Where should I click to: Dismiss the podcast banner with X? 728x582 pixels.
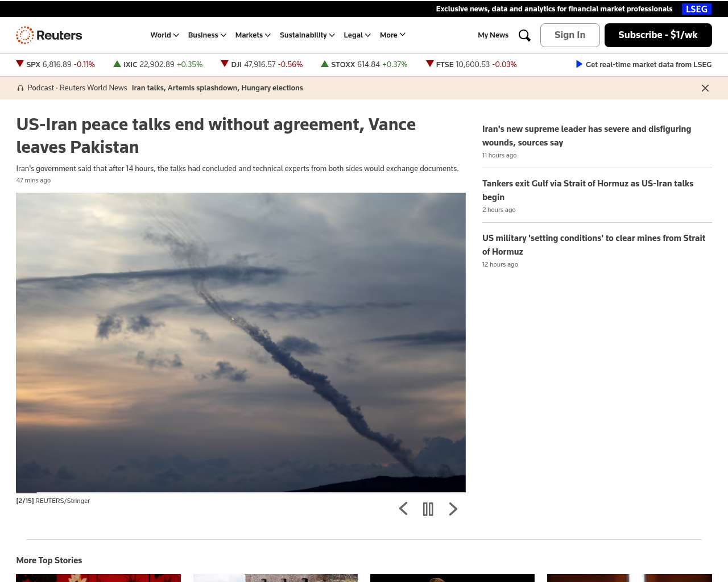pyautogui.click(x=705, y=88)
